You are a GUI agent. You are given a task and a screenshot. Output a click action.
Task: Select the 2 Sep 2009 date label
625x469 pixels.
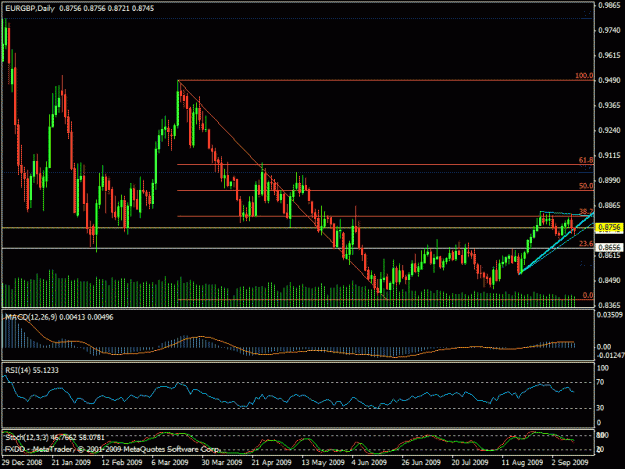[570, 463]
